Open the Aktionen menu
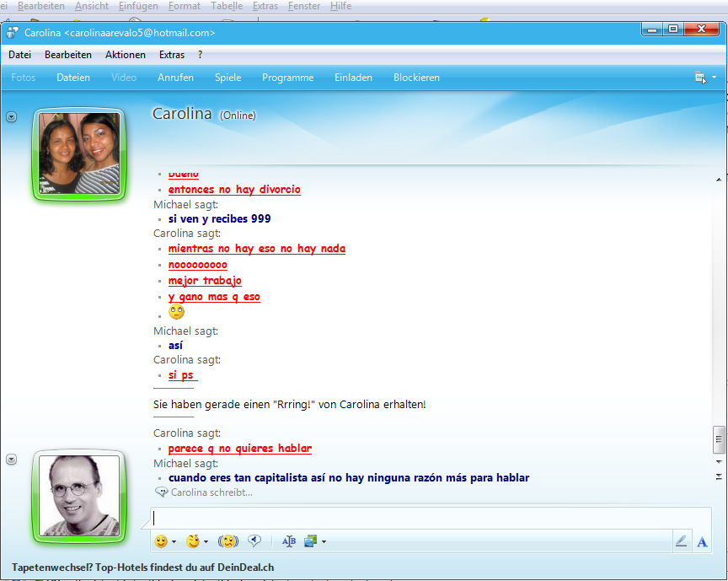The height and width of the screenshot is (581, 728). (125, 55)
